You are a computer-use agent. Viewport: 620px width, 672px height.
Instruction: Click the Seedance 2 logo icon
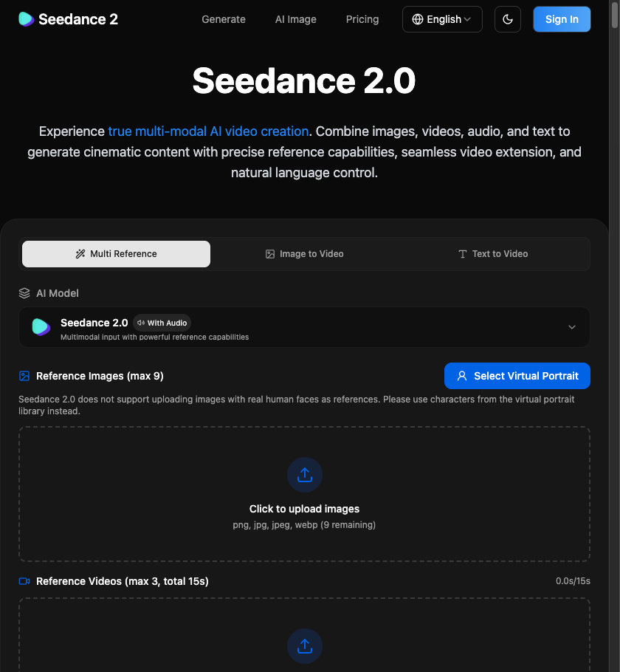(x=25, y=19)
